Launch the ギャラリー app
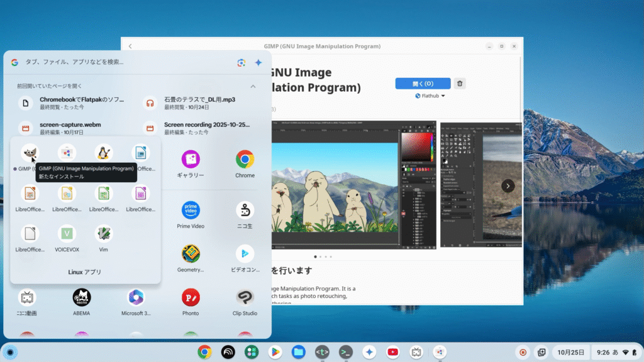 [x=191, y=160]
